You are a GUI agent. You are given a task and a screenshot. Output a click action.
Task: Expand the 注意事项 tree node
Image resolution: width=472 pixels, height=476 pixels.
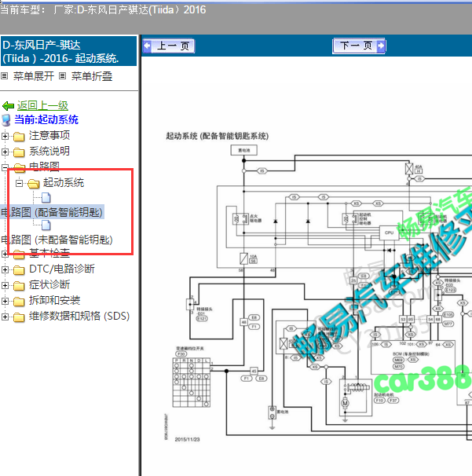(5, 136)
